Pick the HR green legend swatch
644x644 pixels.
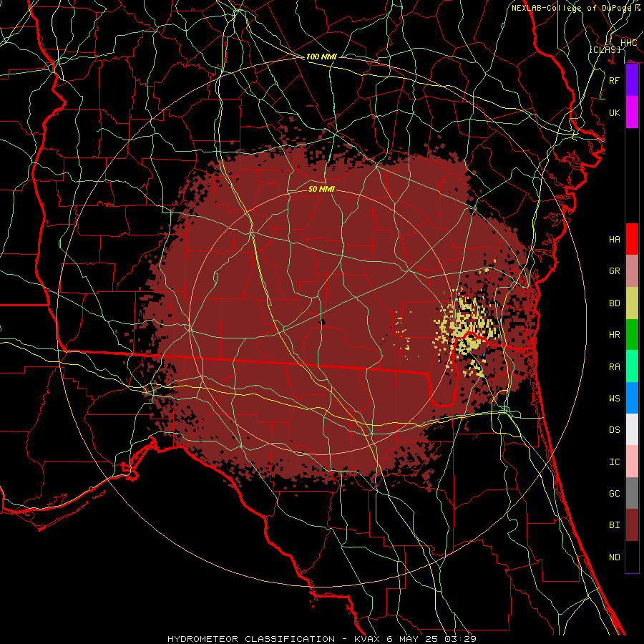pyautogui.click(x=632, y=335)
